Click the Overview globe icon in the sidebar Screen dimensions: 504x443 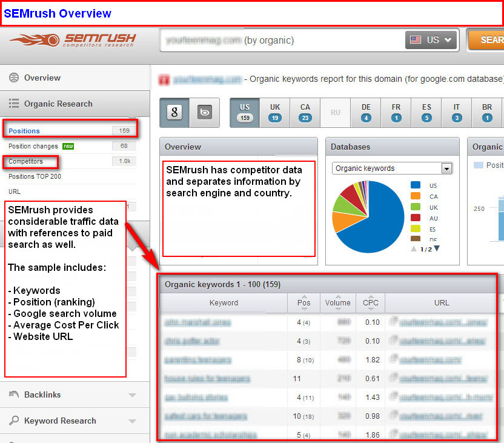click(x=14, y=78)
